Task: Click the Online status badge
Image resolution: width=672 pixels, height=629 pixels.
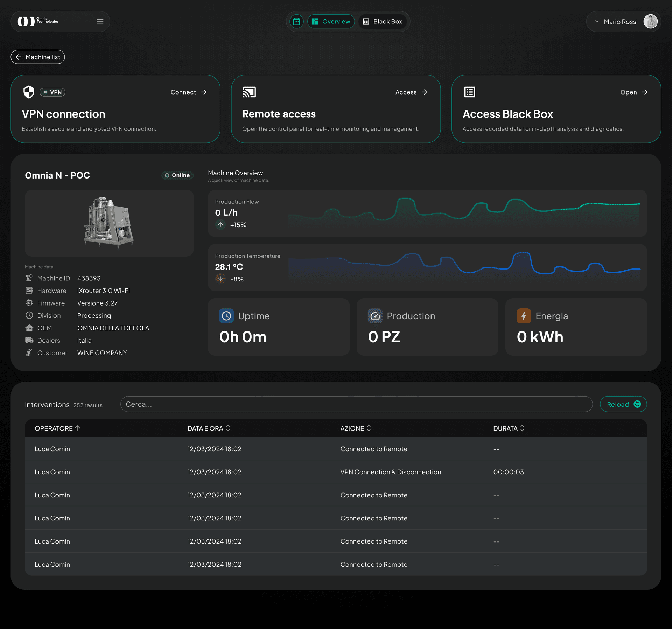Action: coord(177,175)
